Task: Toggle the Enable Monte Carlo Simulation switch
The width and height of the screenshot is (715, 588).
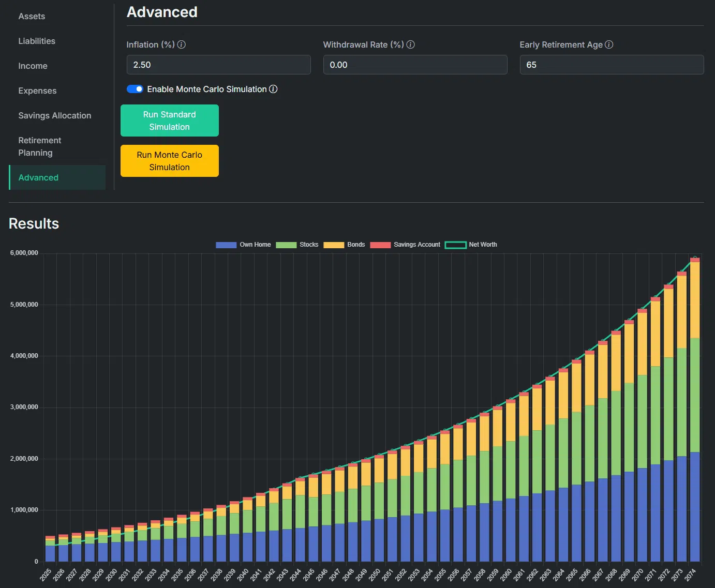Action: click(135, 89)
